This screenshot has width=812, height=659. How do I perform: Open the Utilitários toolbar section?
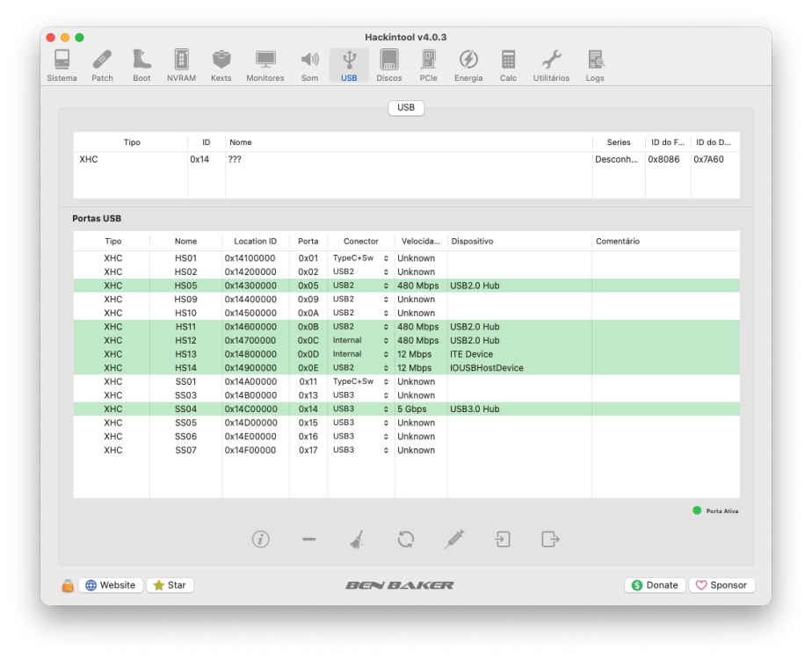[x=552, y=65]
